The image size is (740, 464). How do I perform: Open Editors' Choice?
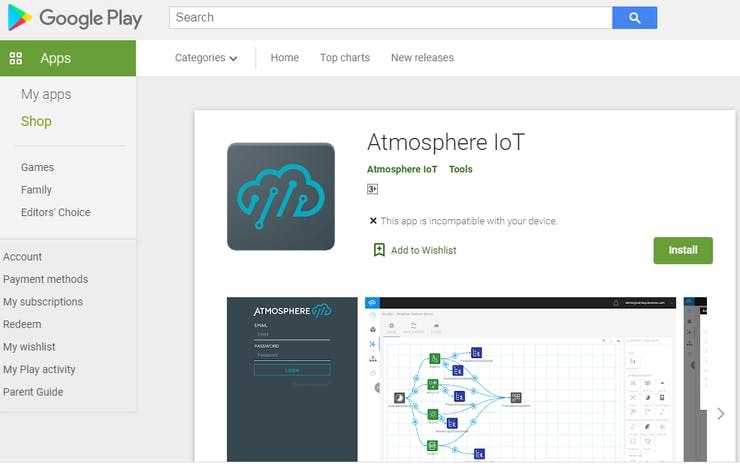pos(56,212)
